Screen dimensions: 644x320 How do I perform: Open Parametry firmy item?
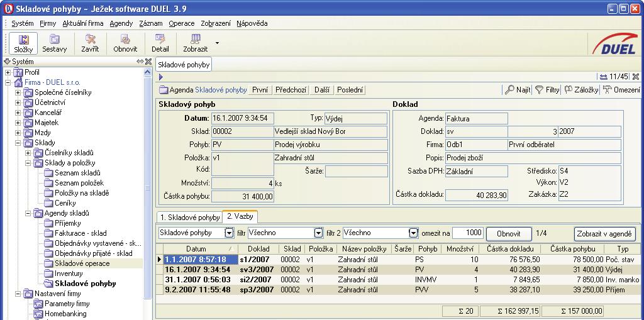point(67,304)
